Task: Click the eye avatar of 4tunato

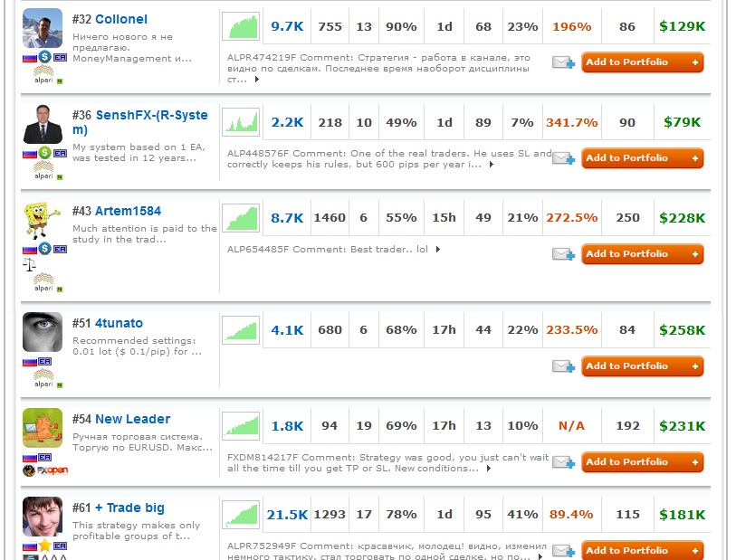Action: [43, 332]
